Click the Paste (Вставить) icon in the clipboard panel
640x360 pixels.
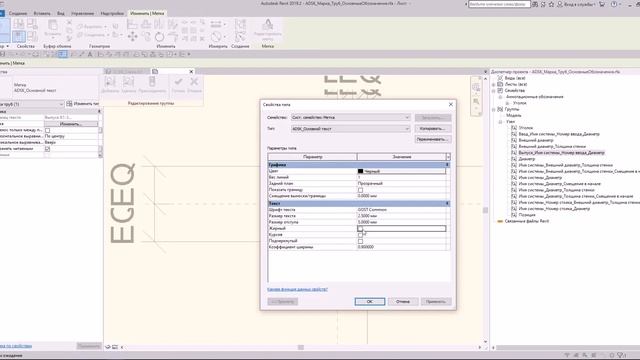pos(53,25)
